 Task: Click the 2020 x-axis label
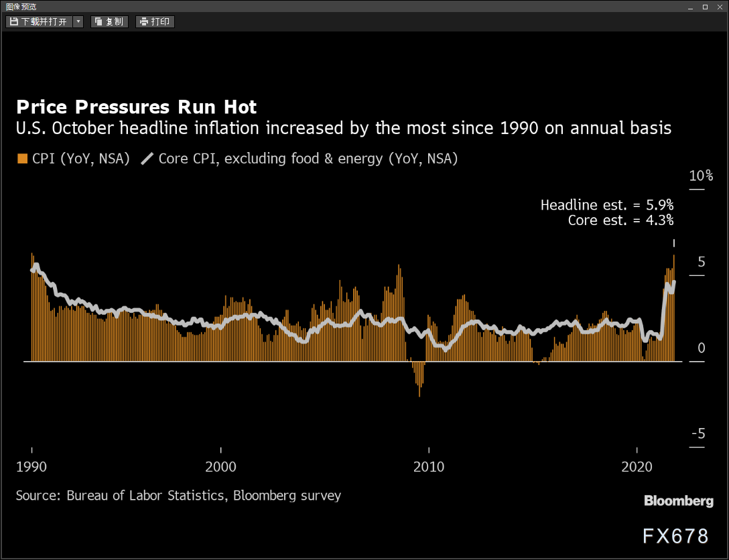click(637, 467)
